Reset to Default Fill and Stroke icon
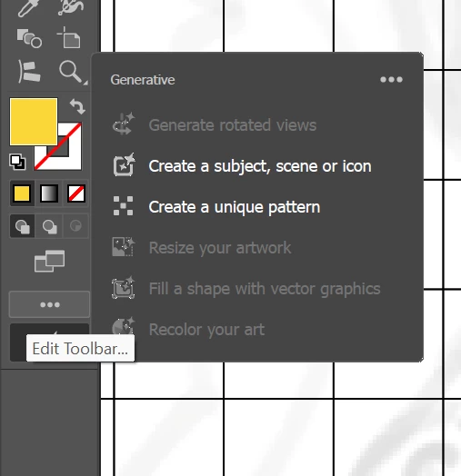 point(17,162)
